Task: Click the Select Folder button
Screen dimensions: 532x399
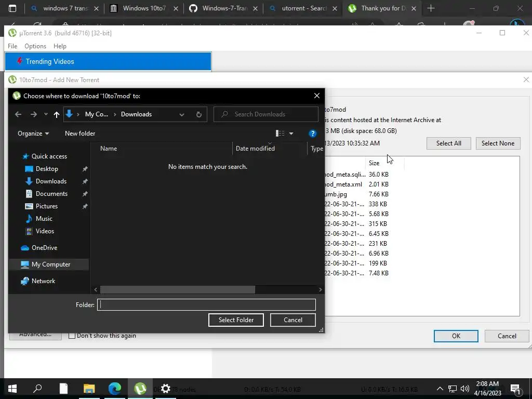Action: coord(236,320)
